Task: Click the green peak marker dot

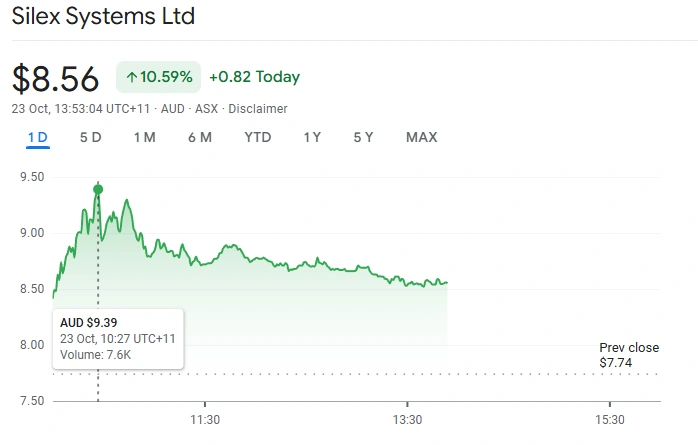Action: tap(98, 189)
